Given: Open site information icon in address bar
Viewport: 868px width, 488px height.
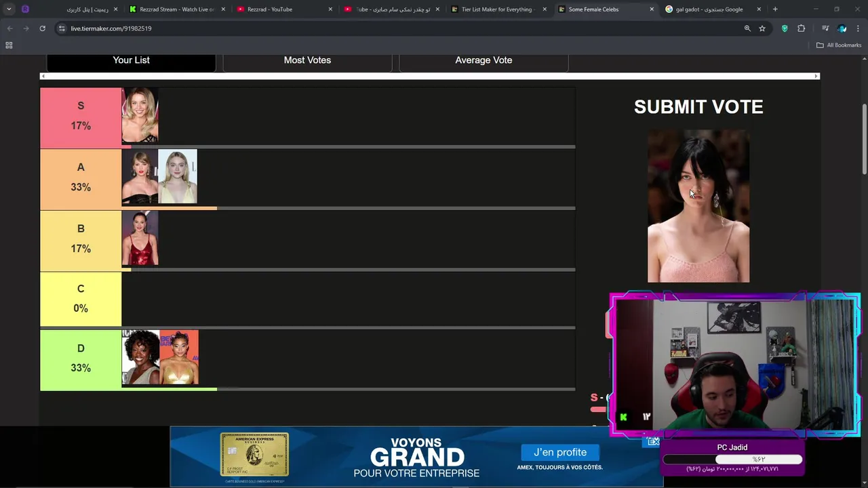Looking at the screenshot, I should click(62, 28).
